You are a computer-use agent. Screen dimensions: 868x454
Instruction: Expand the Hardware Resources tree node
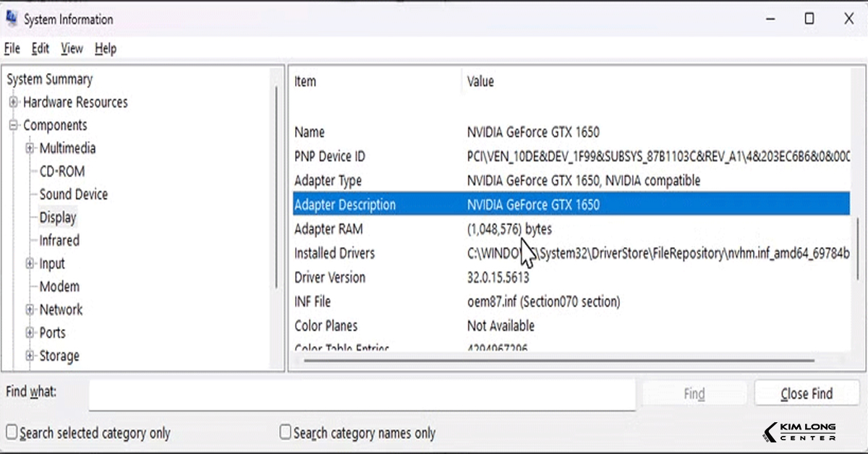tap(14, 102)
